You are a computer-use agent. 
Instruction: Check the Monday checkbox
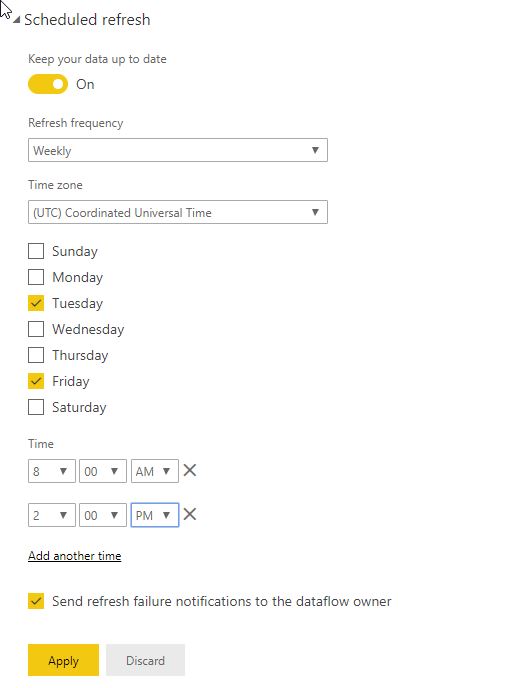pos(36,277)
